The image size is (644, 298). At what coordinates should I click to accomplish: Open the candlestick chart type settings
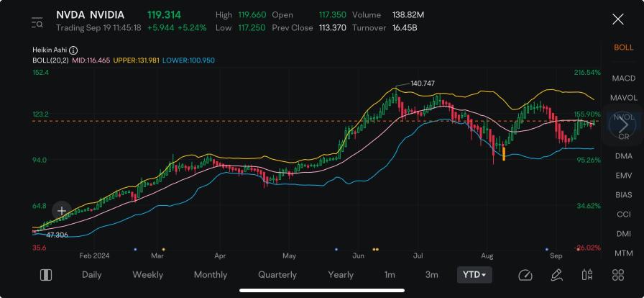pyautogui.click(x=586, y=275)
